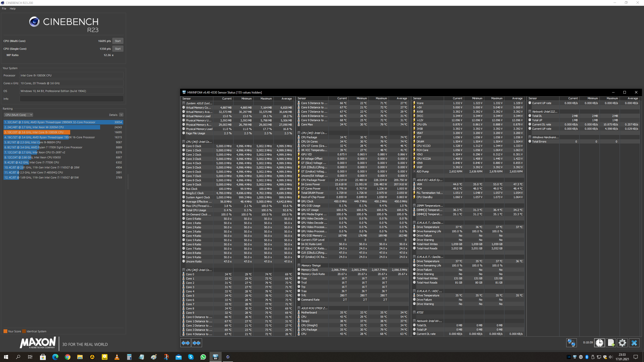The image size is (644, 362).
Task: Reset HWiNFO min/max values with the clock icon
Action: click(x=599, y=343)
